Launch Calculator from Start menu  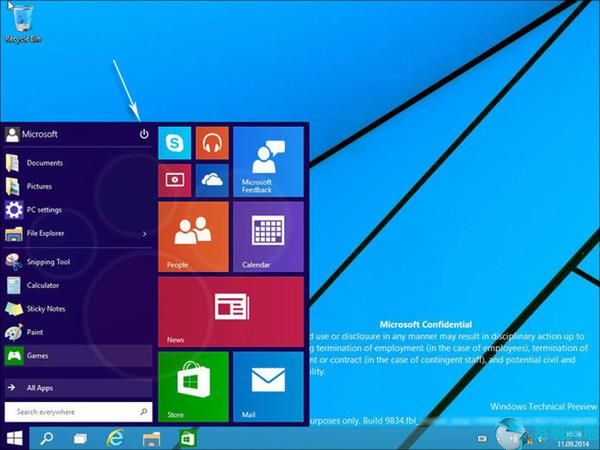[x=78, y=285]
